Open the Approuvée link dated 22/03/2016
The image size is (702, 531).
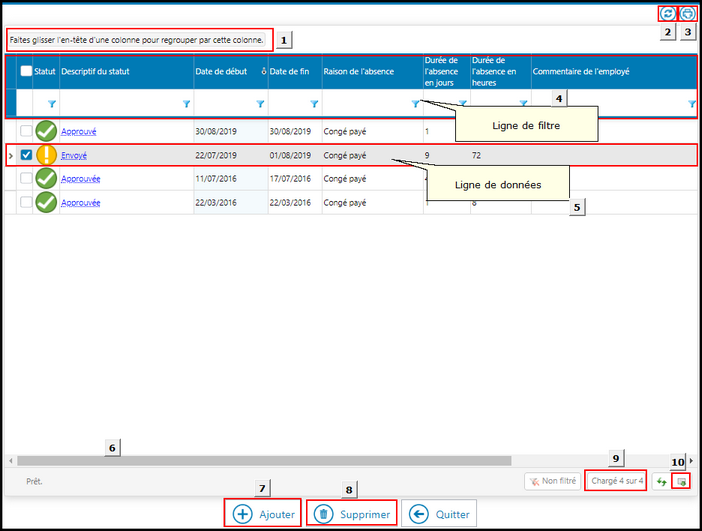point(80,202)
